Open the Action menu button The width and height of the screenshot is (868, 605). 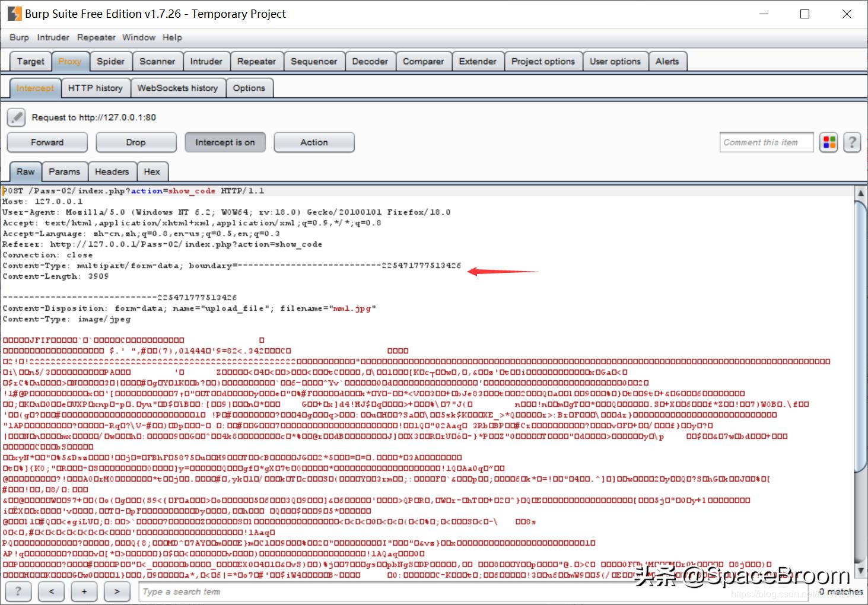pyautogui.click(x=314, y=142)
